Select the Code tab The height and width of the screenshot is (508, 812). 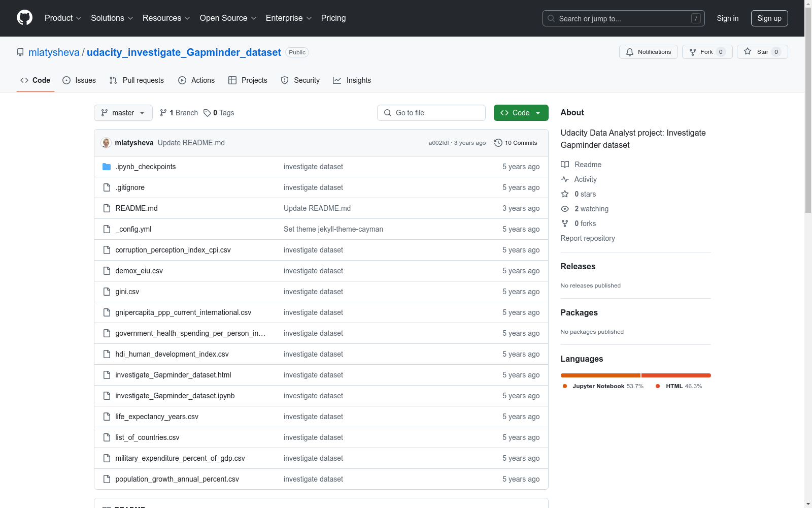[x=36, y=80]
